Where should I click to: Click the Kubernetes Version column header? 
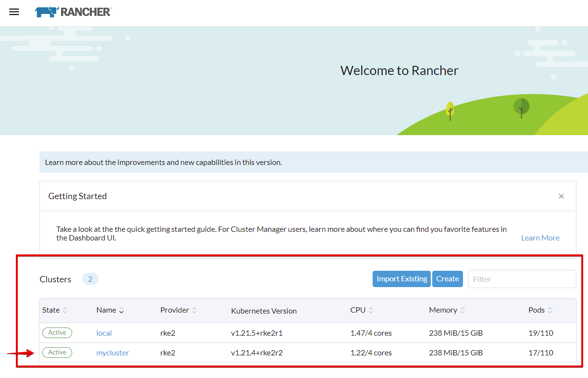point(263,311)
